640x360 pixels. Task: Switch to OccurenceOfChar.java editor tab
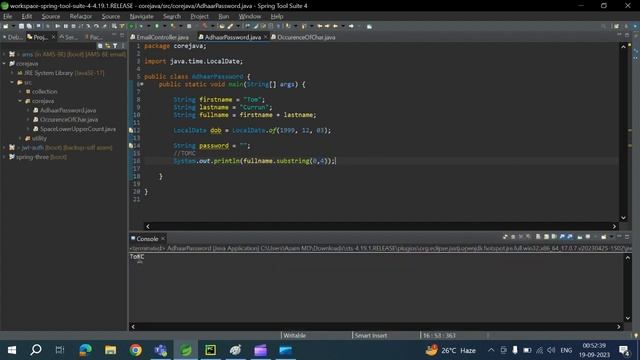(x=303, y=37)
